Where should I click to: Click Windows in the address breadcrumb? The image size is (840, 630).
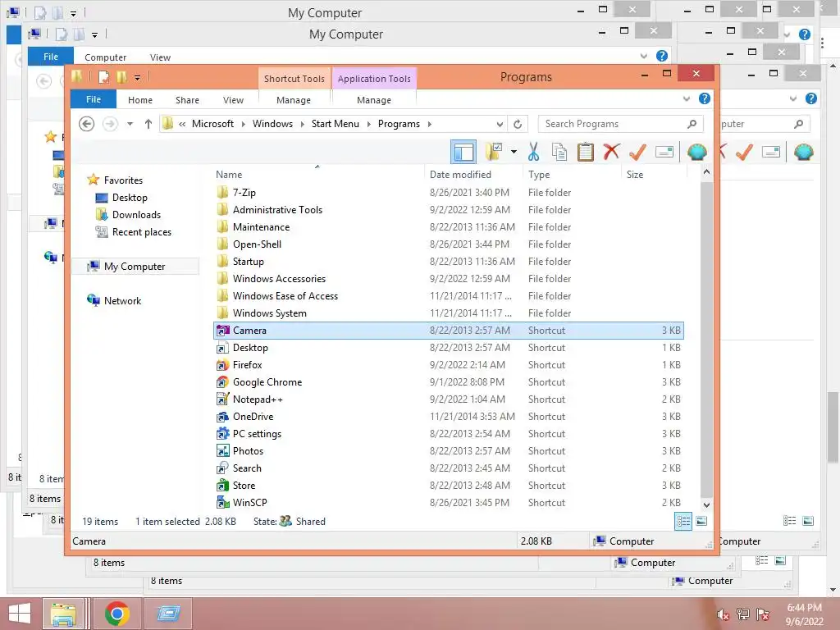272,124
